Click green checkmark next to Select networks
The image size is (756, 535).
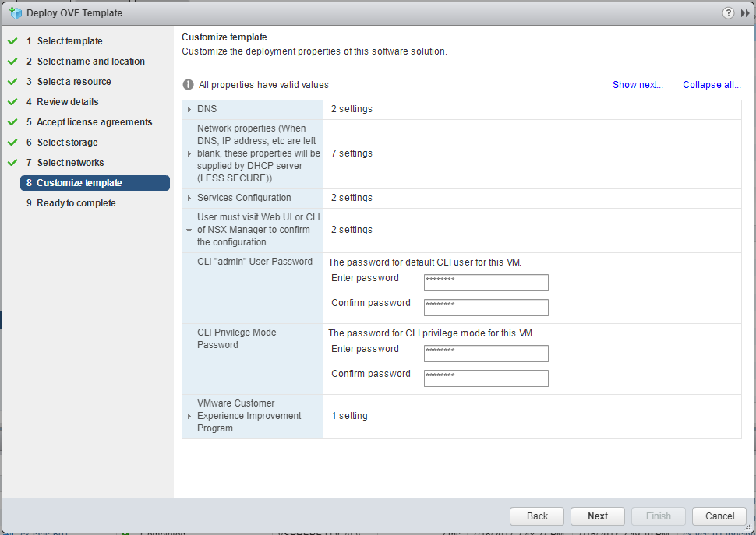click(x=12, y=163)
